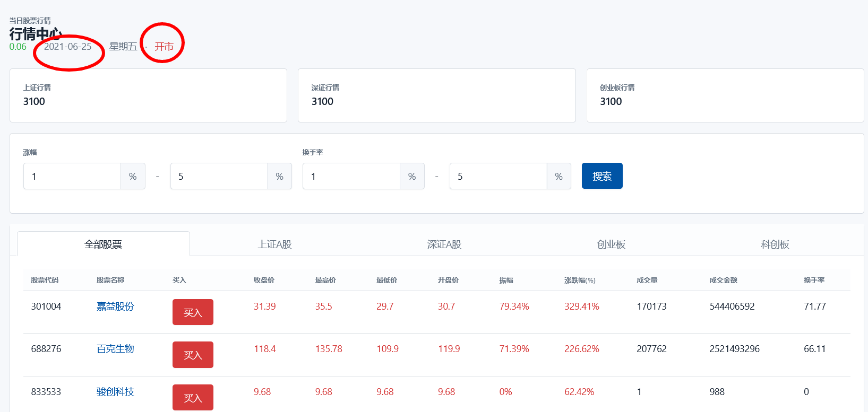Click the 换手率 maximum input field
Viewport: 868px width, 412px height.
[499, 176]
